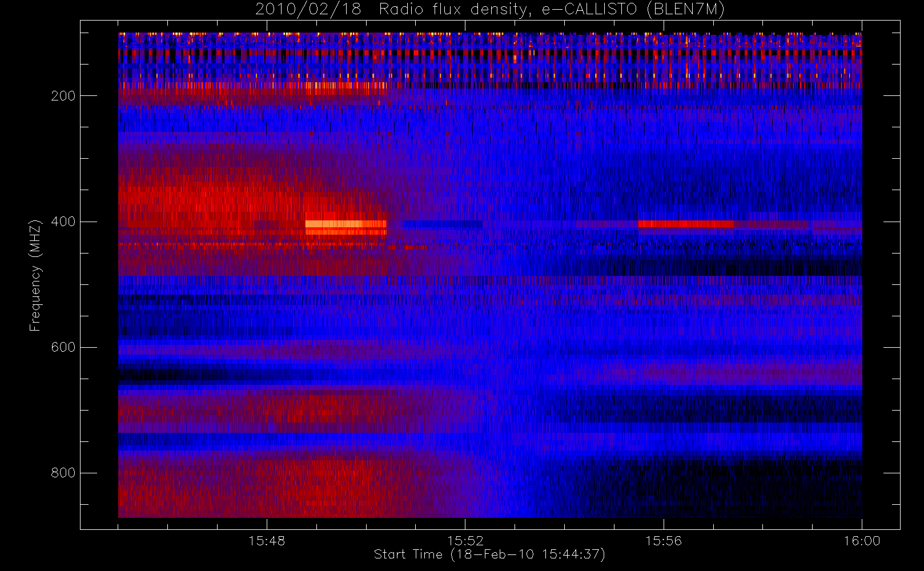Click the 15:56 time tick label

click(664, 541)
